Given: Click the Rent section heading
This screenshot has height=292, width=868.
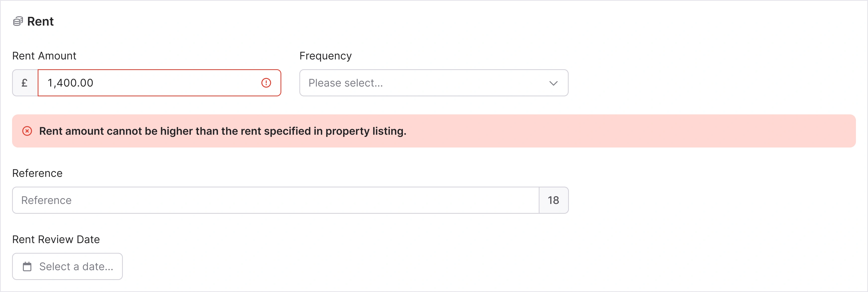Looking at the screenshot, I should click(40, 22).
